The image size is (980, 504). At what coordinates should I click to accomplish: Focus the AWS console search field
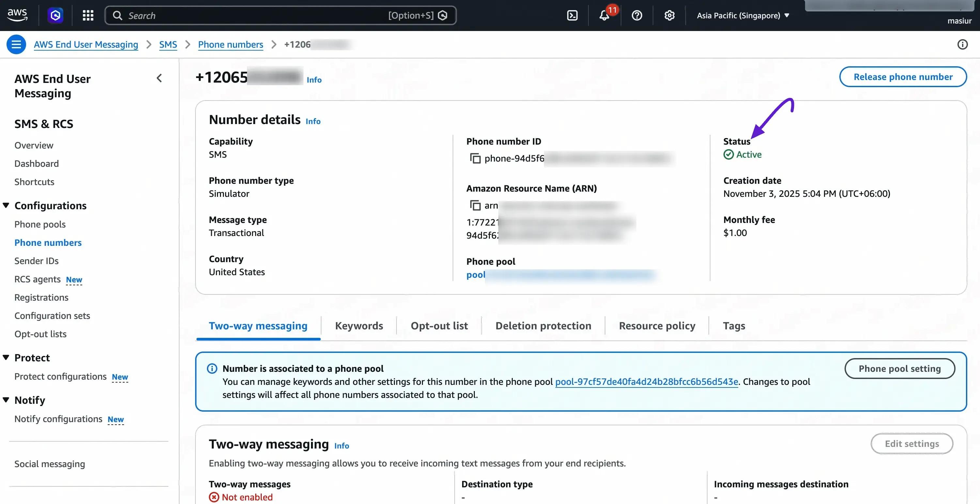click(280, 15)
